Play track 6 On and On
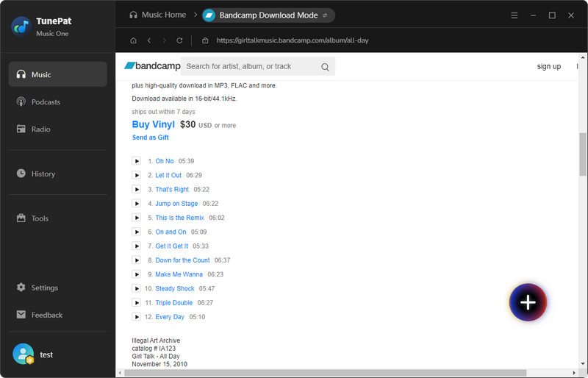 tap(136, 232)
